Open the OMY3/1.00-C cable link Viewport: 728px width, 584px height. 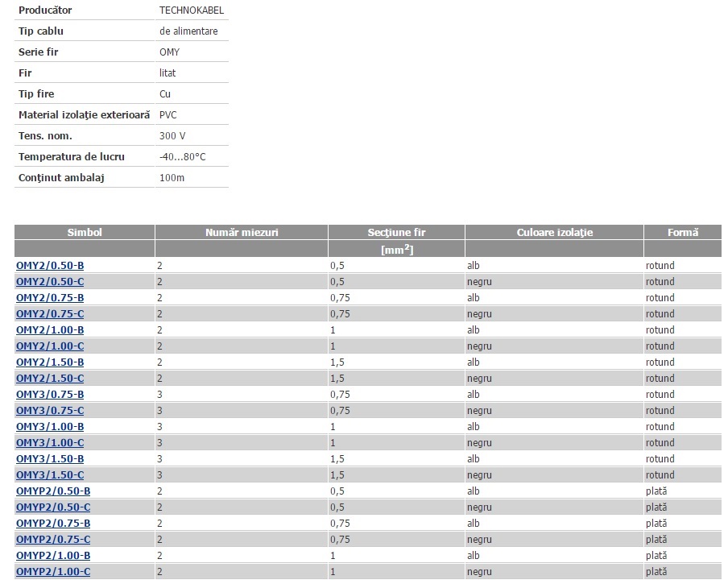[50, 442]
